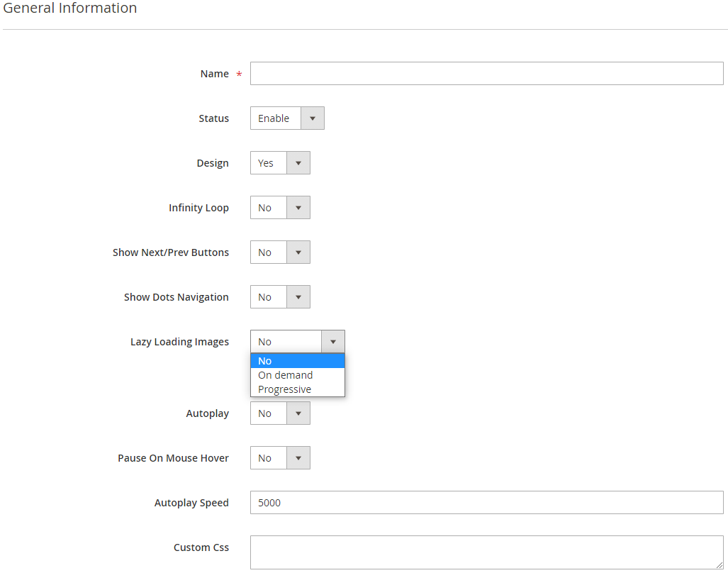Open the Infinity Loop dropdown arrow

(x=298, y=208)
